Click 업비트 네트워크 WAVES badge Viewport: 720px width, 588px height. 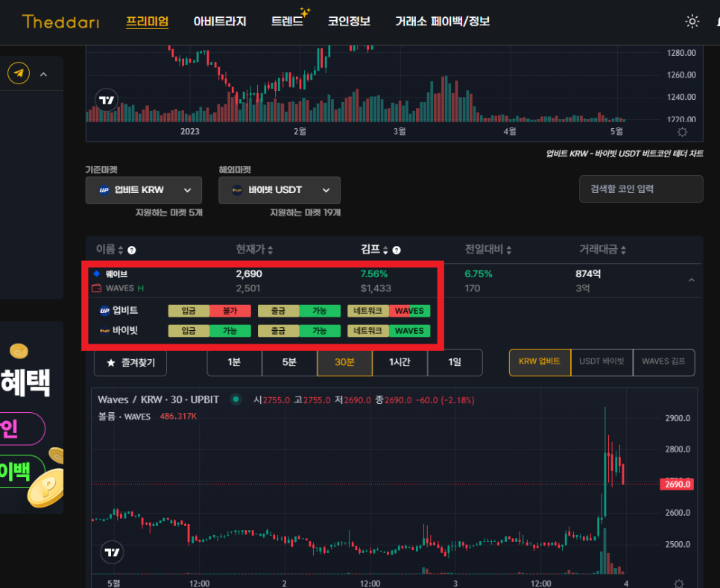coord(389,311)
